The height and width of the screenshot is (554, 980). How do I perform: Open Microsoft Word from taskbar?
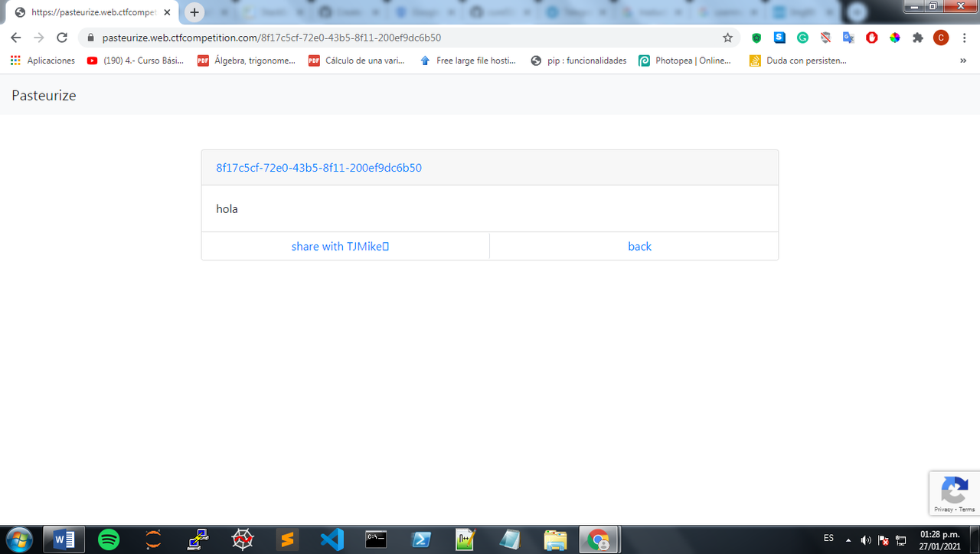coord(64,539)
